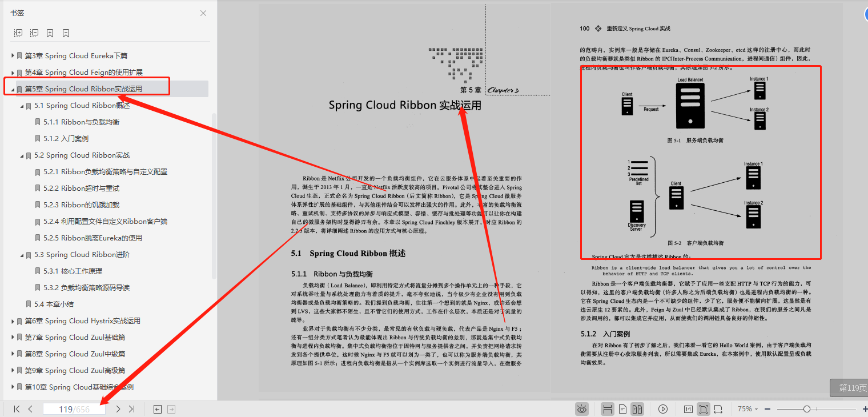
Task: Add a new bookmark for current page
Action: coord(50,33)
